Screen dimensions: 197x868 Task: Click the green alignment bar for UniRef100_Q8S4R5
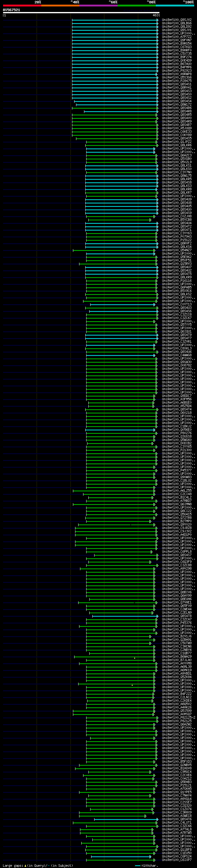115,115
